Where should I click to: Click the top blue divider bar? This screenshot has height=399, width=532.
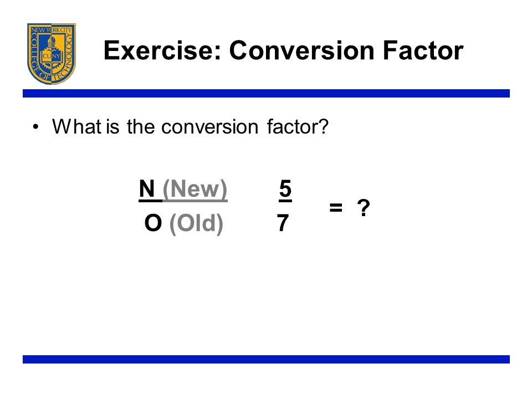[266, 93]
